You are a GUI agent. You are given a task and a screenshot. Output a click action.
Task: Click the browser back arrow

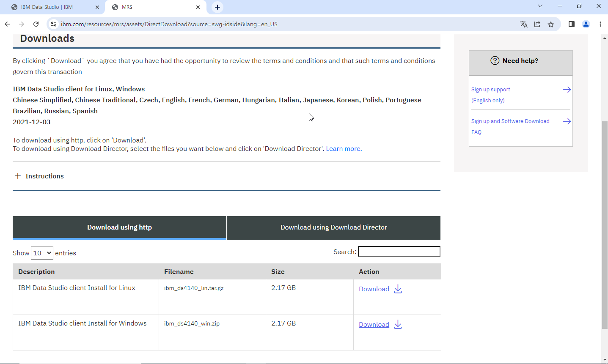click(x=7, y=24)
